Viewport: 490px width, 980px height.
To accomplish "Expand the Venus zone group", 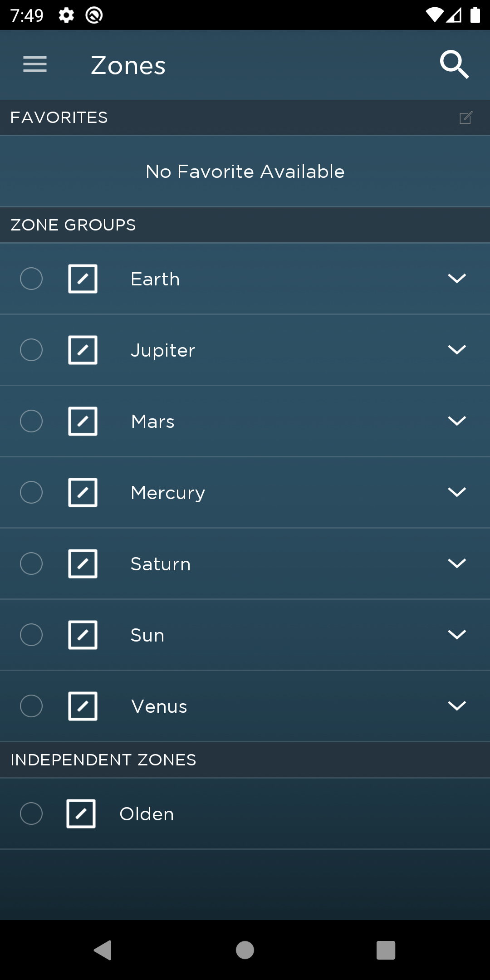I will coord(457,706).
